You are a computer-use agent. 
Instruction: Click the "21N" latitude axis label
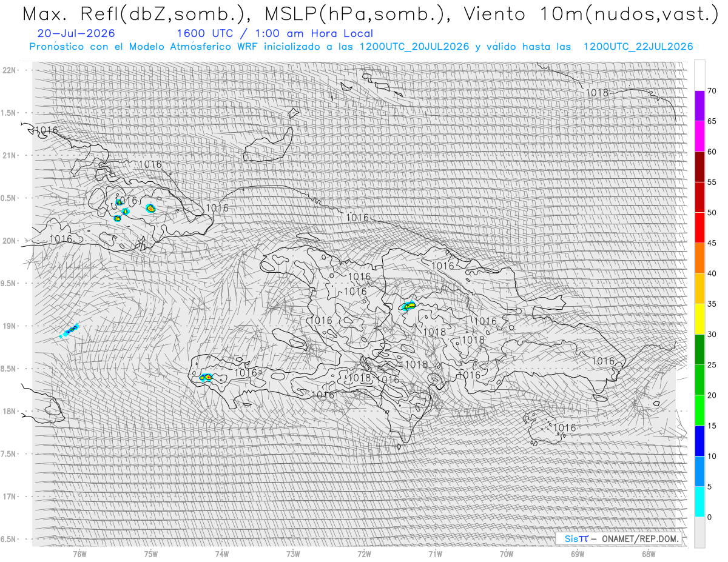coord(9,155)
